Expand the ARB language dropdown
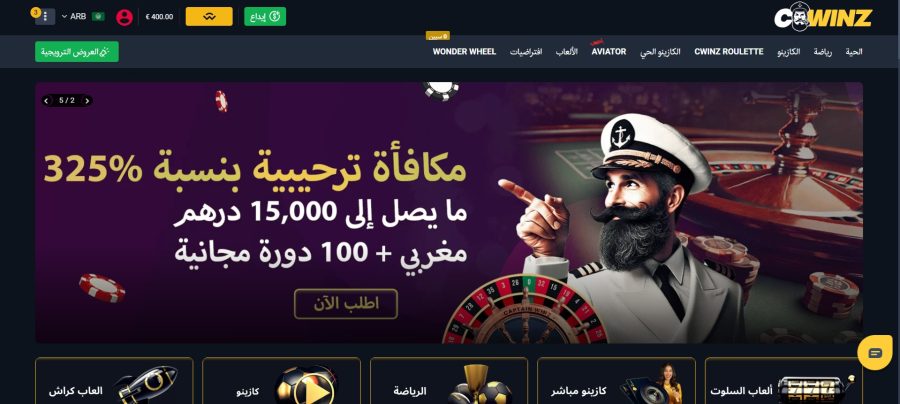 click(x=74, y=17)
